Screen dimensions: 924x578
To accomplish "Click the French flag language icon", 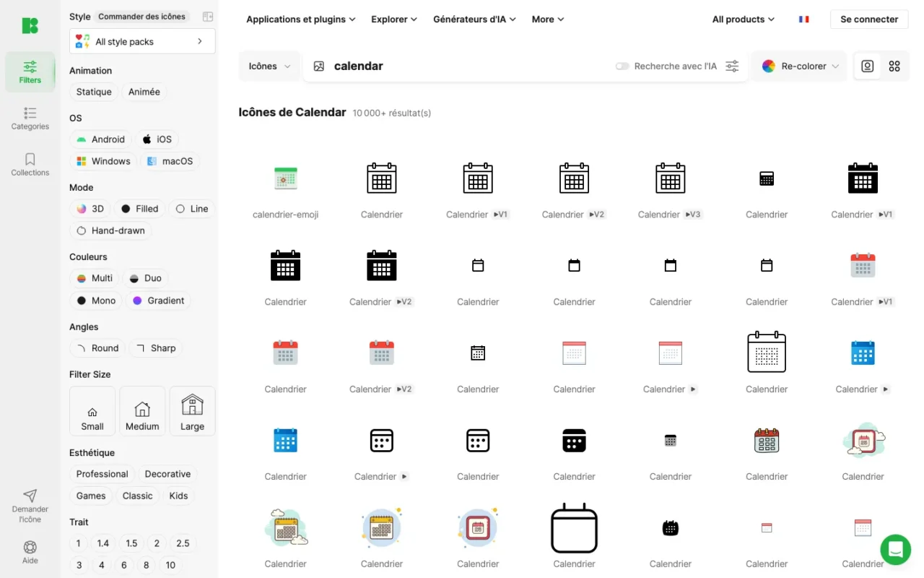I will 803,20.
